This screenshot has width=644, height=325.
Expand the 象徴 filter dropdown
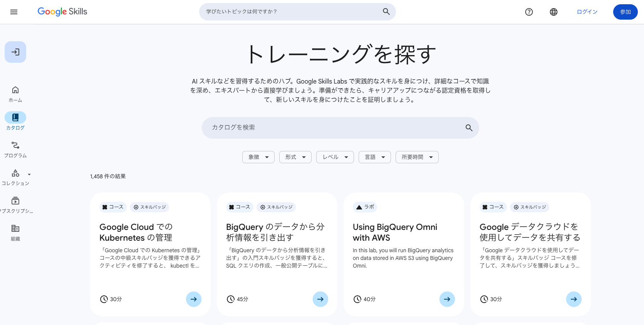coord(258,157)
